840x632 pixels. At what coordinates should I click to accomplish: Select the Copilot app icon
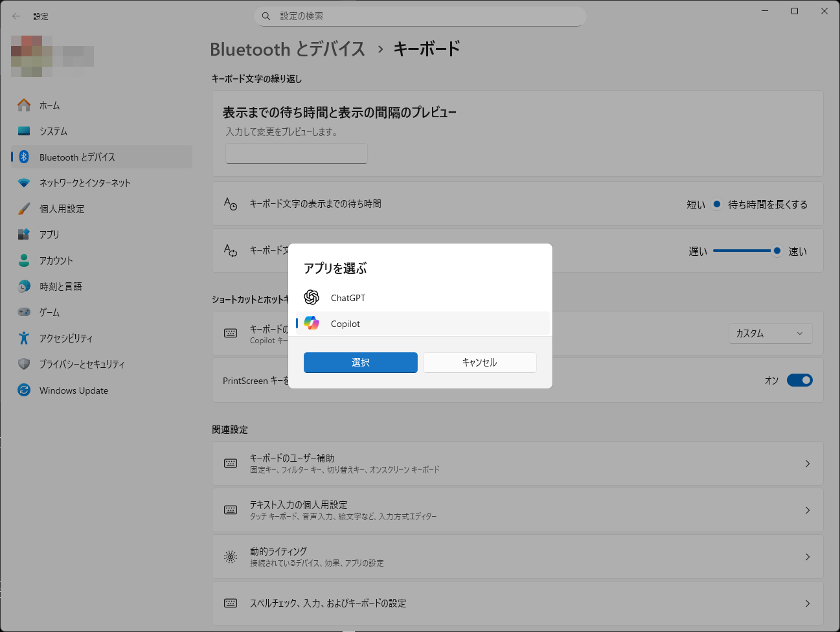(312, 323)
